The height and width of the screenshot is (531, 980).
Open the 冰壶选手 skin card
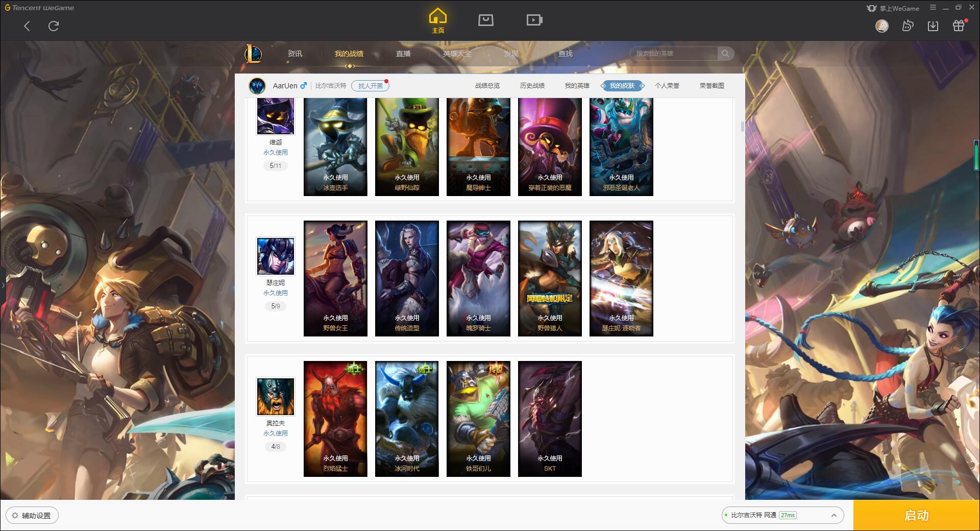[x=335, y=147]
